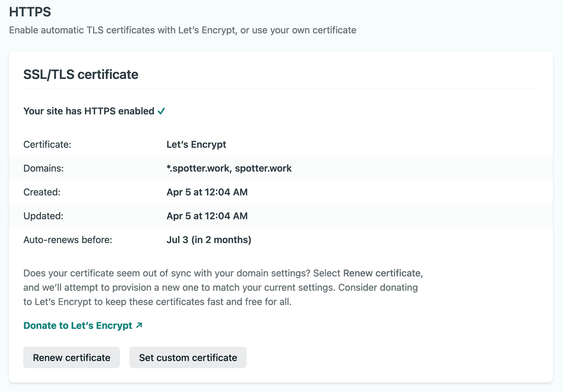Click the Updated: row label
This screenshot has height=392, width=563.
(x=44, y=216)
